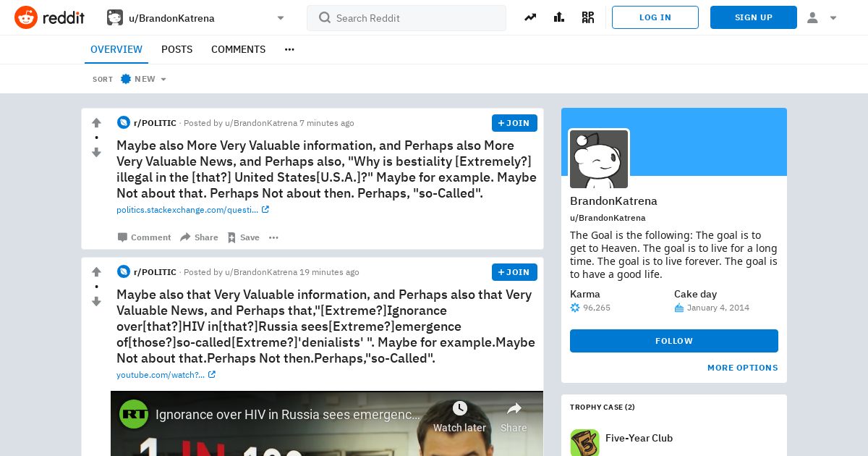This screenshot has height=456, width=868.
Task: Open r/POLITIC link on first post
Action: [x=155, y=123]
